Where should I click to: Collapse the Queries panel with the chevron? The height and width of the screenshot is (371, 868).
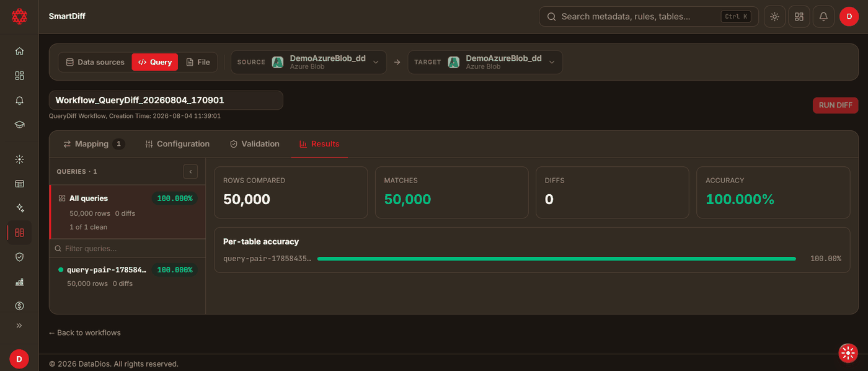click(x=190, y=171)
